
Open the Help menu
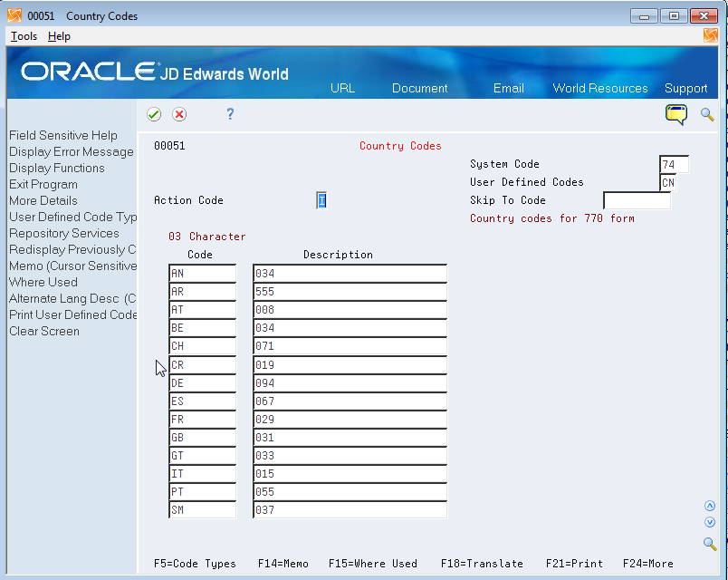point(59,36)
